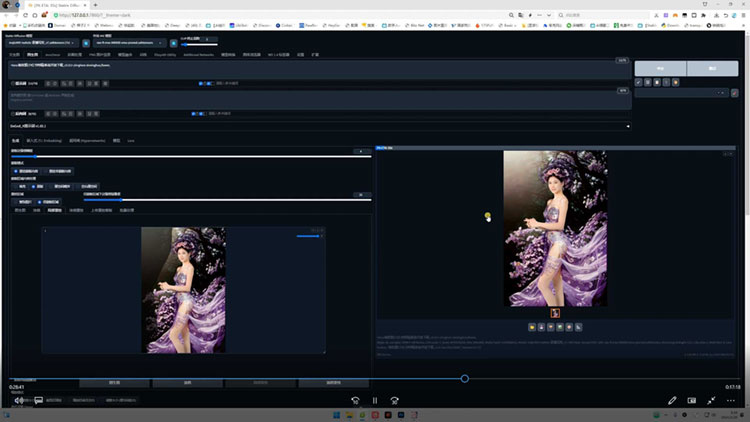Click the skip back 10 seconds icon

(355, 400)
